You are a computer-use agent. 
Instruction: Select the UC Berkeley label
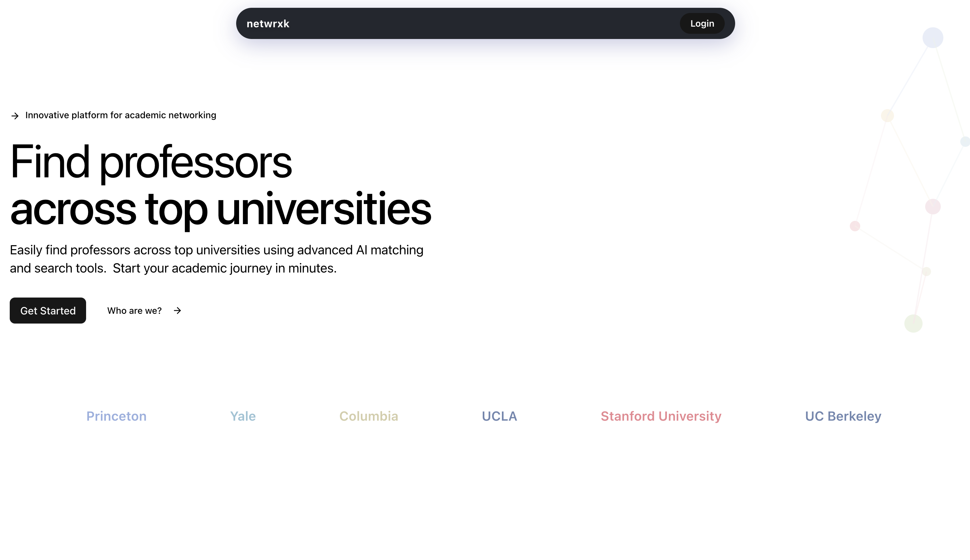843,416
